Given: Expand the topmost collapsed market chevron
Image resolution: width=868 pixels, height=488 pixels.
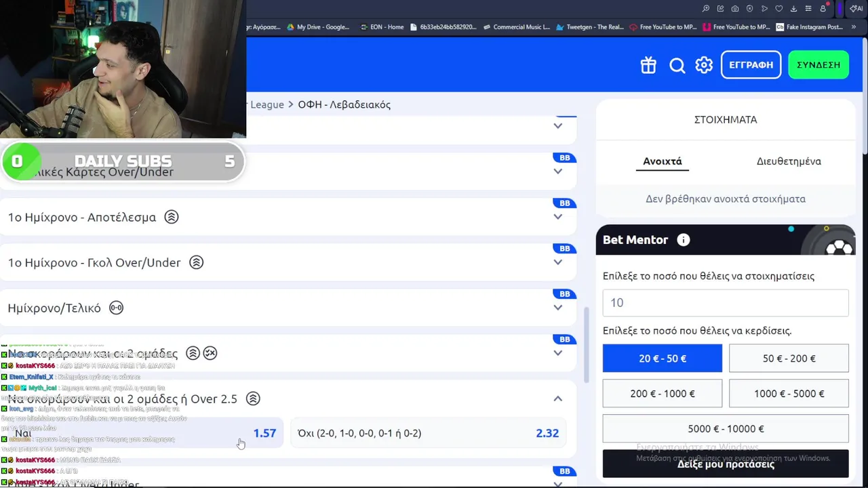Looking at the screenshot, I should pyautogui.click(x=558, y=126).
